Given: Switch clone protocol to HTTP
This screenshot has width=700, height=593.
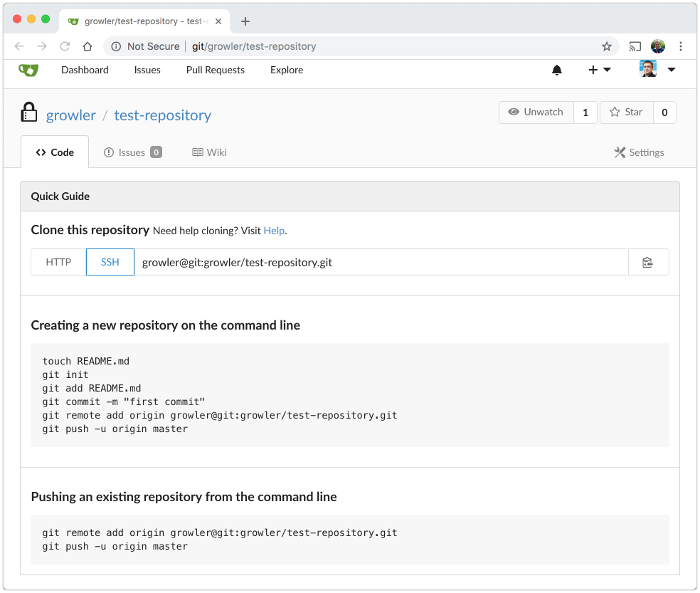Looking at the screenshot, I should [58, 262].
